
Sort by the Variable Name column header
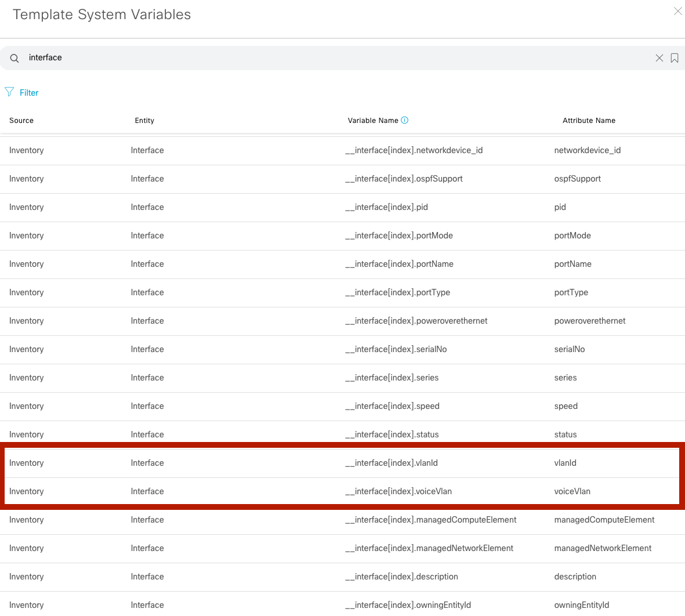[373, 121]
